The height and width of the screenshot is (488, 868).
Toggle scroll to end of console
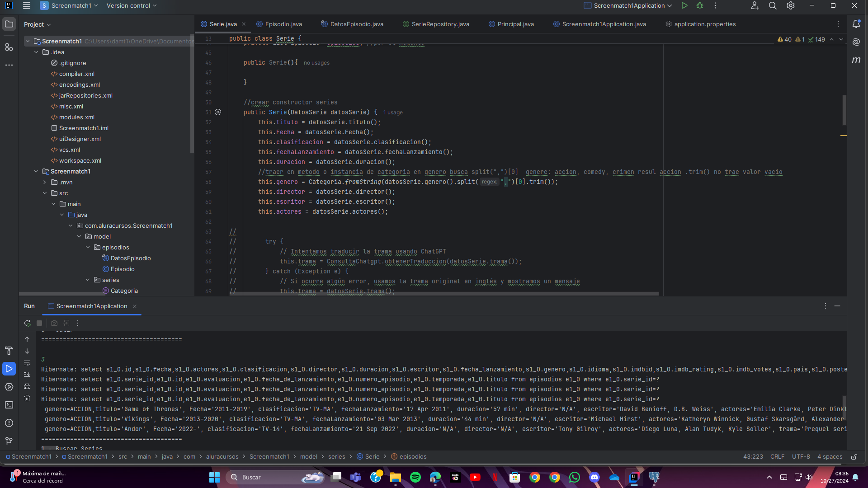pyautogui.click(x=27, y=375)
